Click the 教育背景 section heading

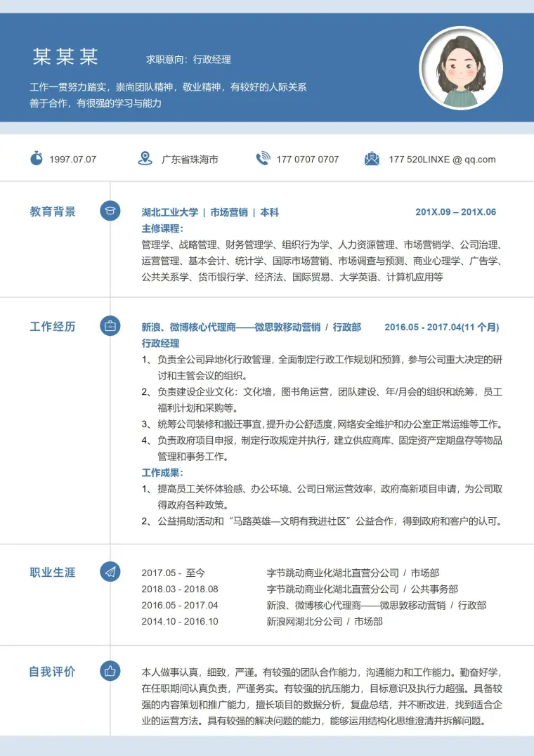pyautogui.click(x=53, y=211)
